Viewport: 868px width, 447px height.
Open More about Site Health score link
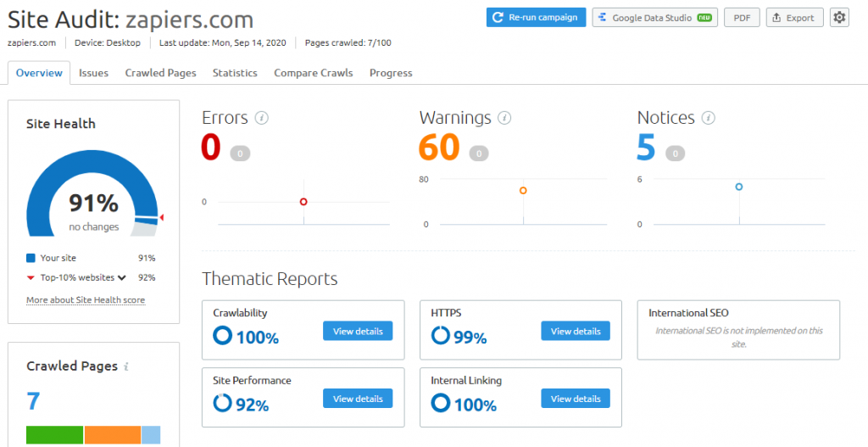86,300
